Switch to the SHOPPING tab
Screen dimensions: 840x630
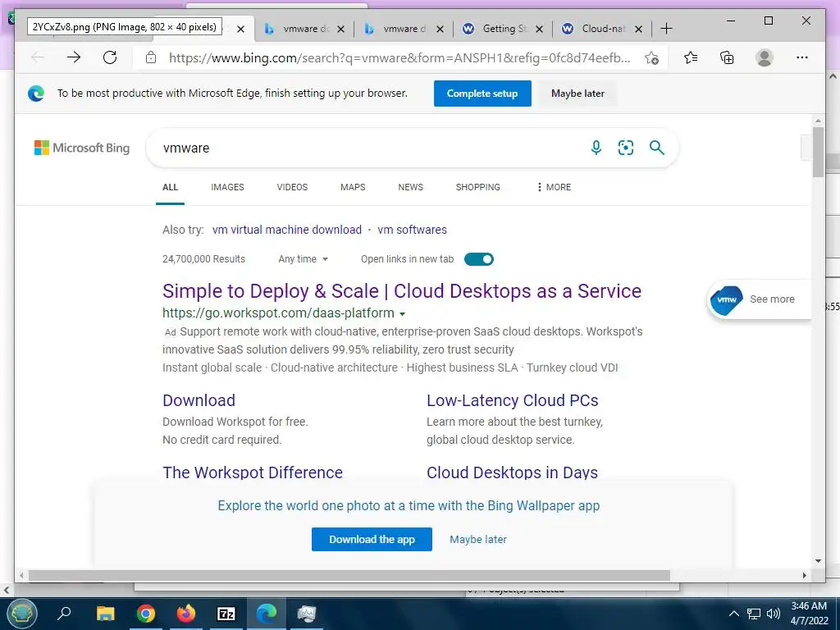[x=478, y=187]
